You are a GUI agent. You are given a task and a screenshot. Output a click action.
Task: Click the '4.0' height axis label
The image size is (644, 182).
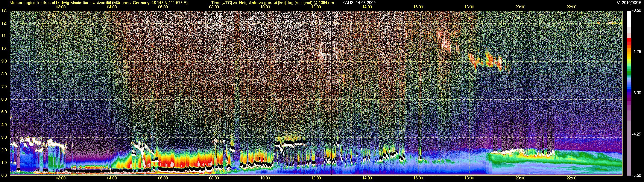coord(4,125)
